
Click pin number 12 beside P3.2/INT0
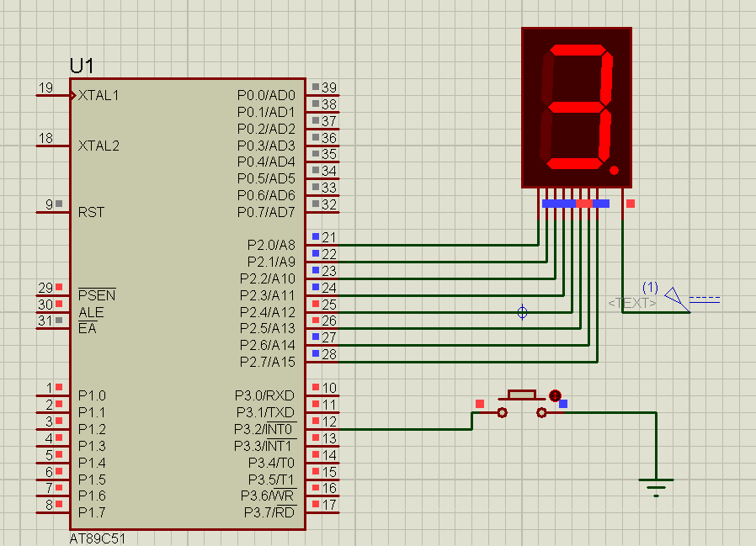point(329,421)
